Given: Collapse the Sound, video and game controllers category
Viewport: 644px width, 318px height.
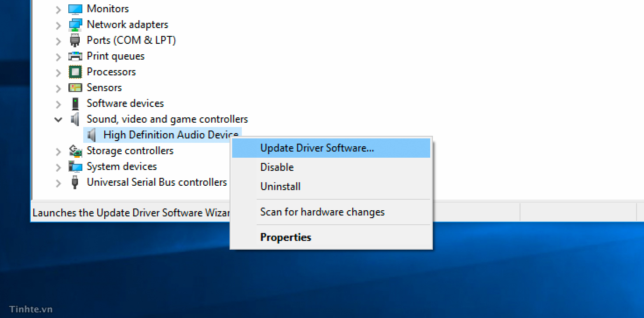Looking at the screenshot, I should [x=58, y=119].
